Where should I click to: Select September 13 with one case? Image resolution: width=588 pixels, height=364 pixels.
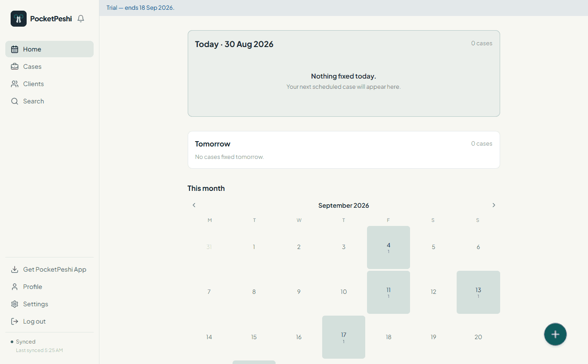478,292
